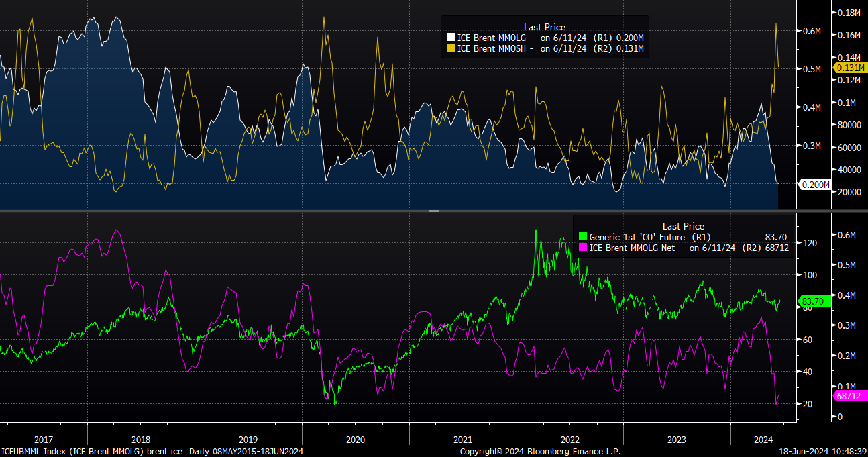Click the Daily 08MAY2015-18JUN2024 date range text

247,452
